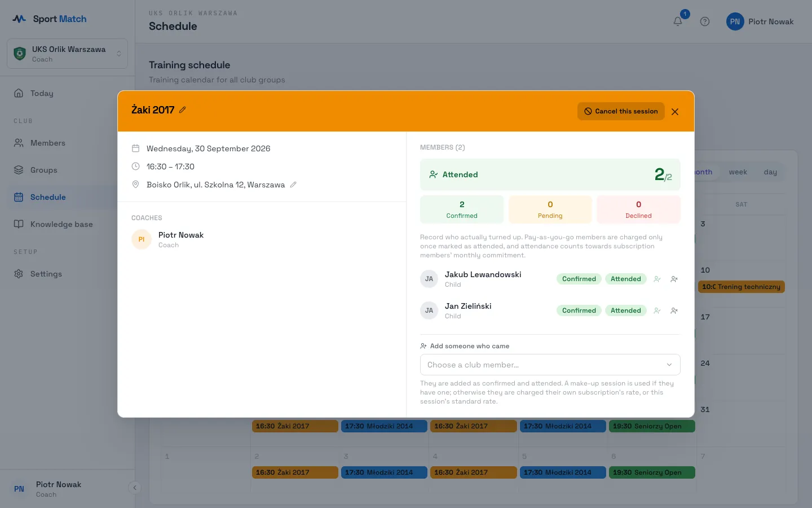Click the PN avatar in the header

pyautogui.click(x=735, y=21)
